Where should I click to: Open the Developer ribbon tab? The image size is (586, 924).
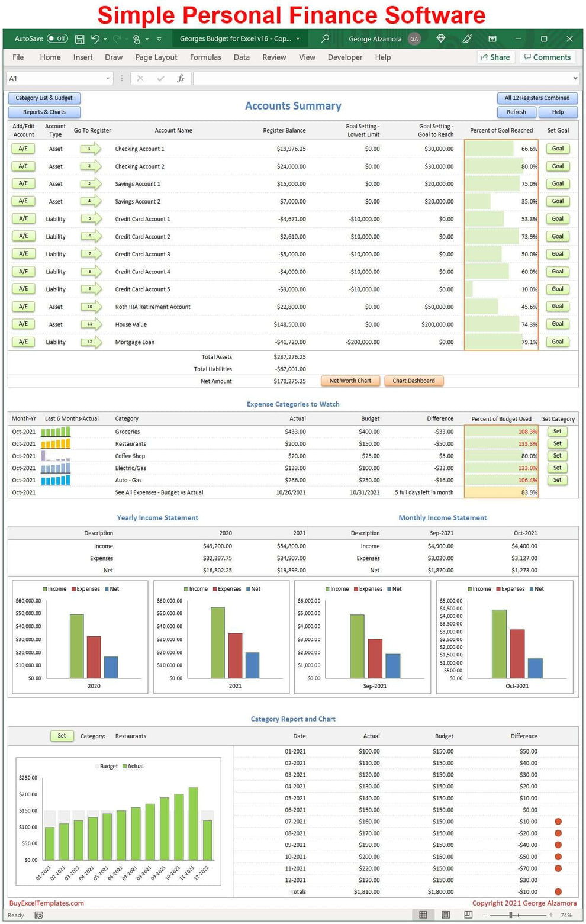tap(345, 57)
